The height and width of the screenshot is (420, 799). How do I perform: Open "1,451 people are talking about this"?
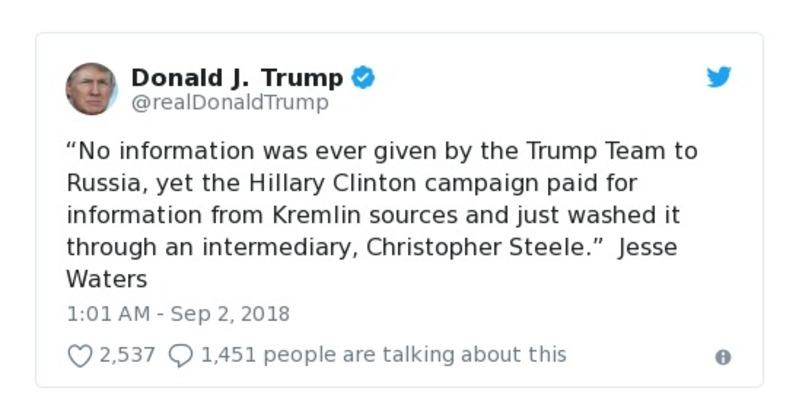pyautogui.click(x=383, y=355)
